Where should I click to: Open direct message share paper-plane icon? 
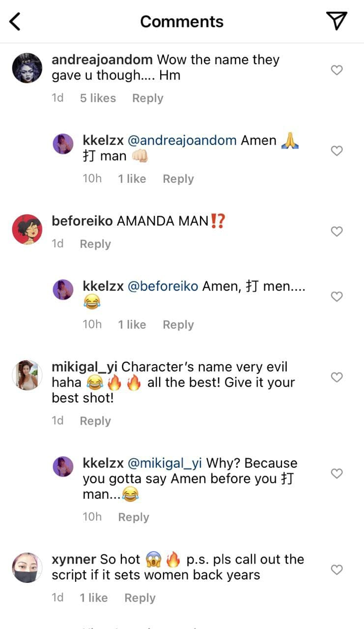pos(336,21)
